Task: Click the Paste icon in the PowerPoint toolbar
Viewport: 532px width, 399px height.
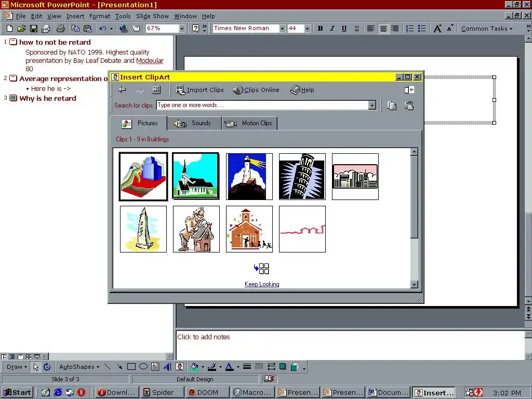Action: click(88, 29)
